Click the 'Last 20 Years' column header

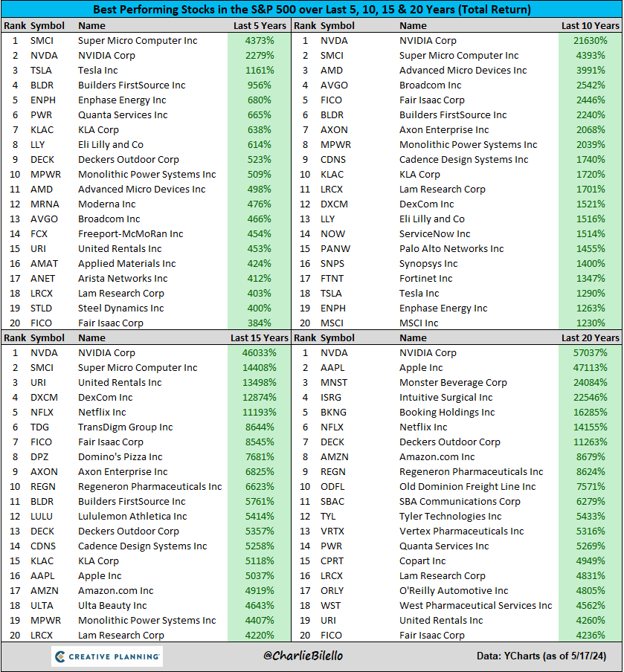[590, 337]
